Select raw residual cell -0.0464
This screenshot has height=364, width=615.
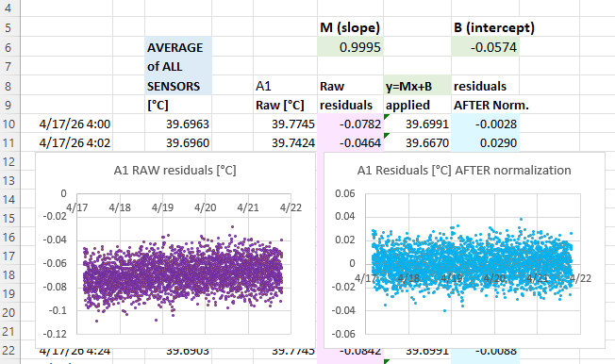[350, 142]
